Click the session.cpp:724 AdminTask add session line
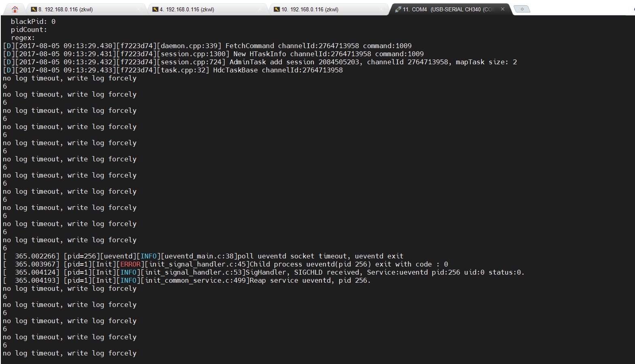This screenshot has width=635, height=364. point(260,62)
